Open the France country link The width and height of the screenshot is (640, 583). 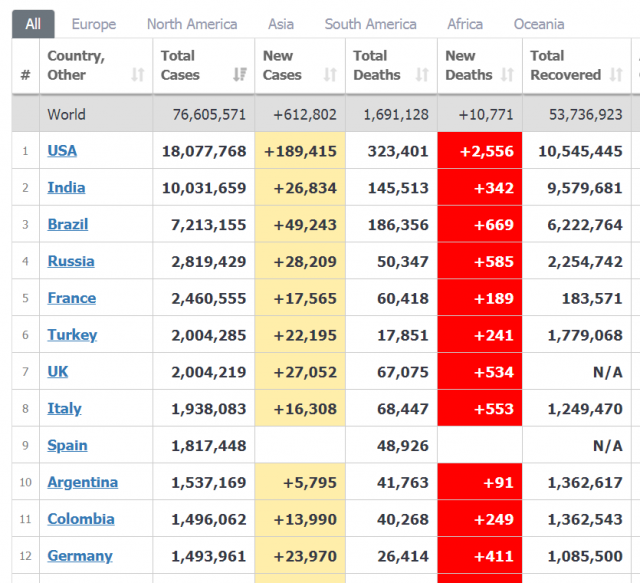[72, 298]
